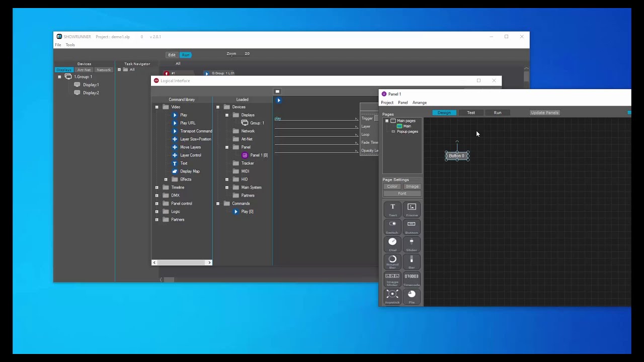The width and height of the screenshot is (644, 362).
Task: Open the File menu in Showrunner
Action: pyautogui.click(x=58, y=45)
